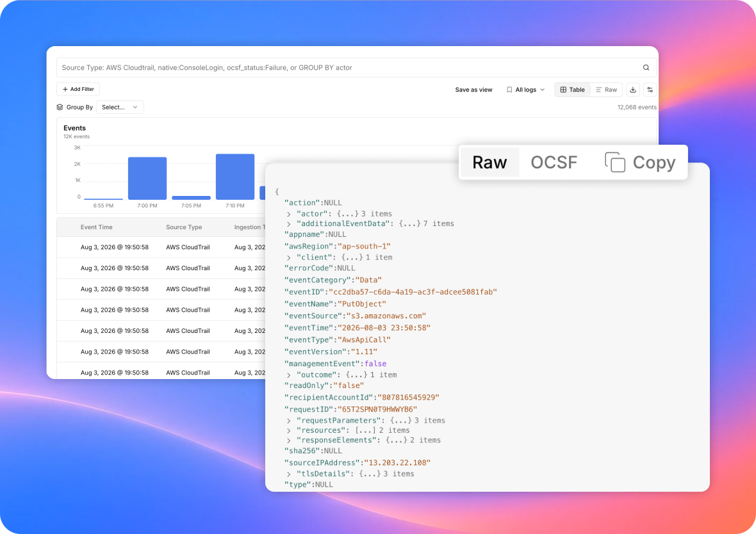This screenshot has width=756, height=534.
Task: Click the eventID value cc2dba57-c6da-4a19-ac3f-adcee5081fab
Action: 412,292
